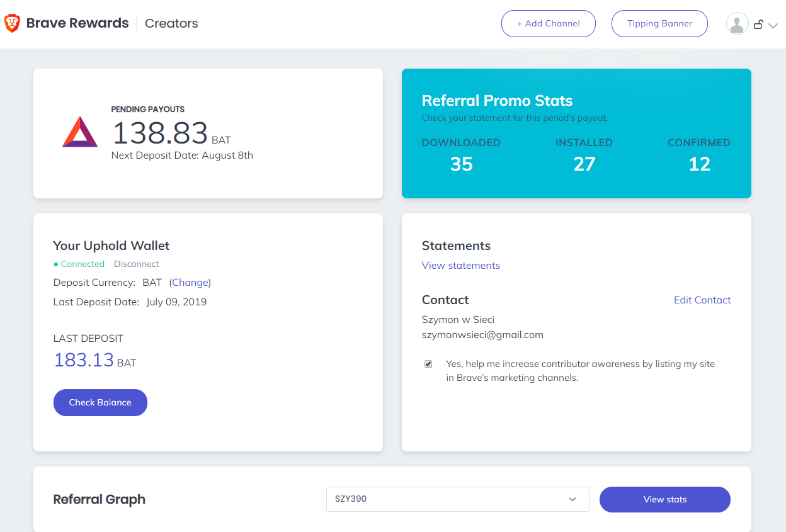Click the BAT triangle token icon
Image resolution: width=786 pixels, height=532 pixels.
coord(80,132)
